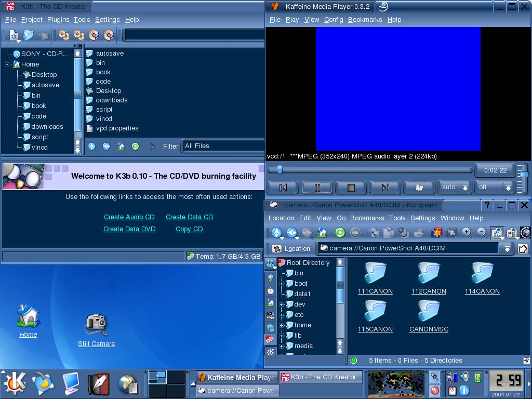Expand the boot folder in Root Directory tree
Screen dimensions: 532x399
pos(282,284)
